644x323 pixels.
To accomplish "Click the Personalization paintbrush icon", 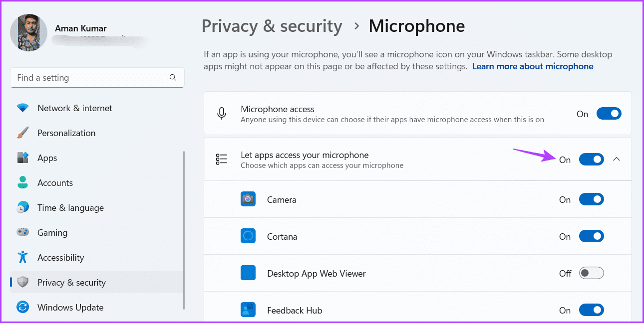I will pos(22,133).
